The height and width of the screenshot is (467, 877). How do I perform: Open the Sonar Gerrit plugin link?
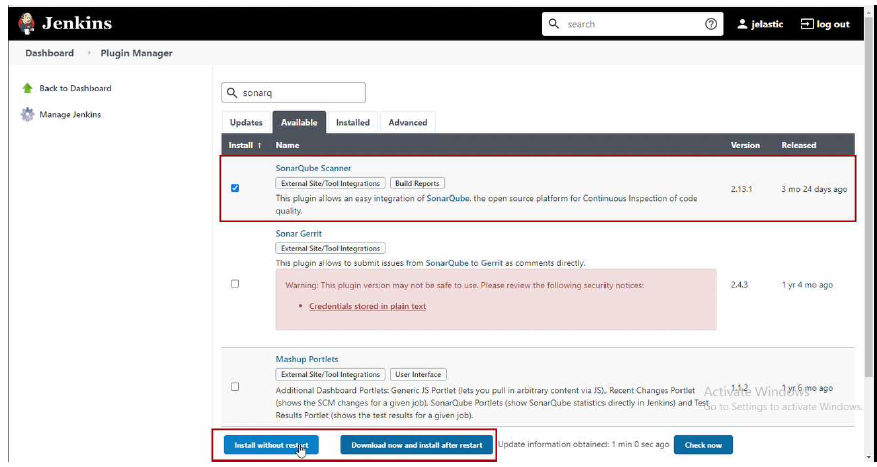(x=299, y=234)
